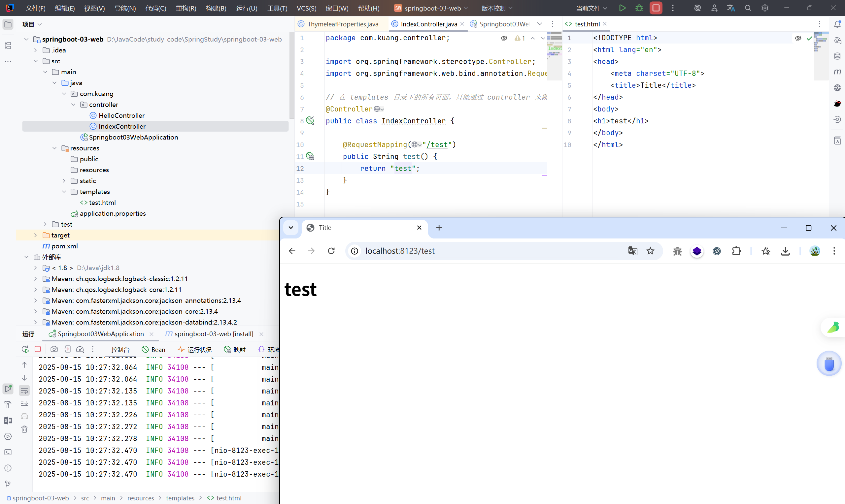This screenshot has height=504, width=845.
Task: Click the resources breadcrumb in the status bar
Action: 140,498
